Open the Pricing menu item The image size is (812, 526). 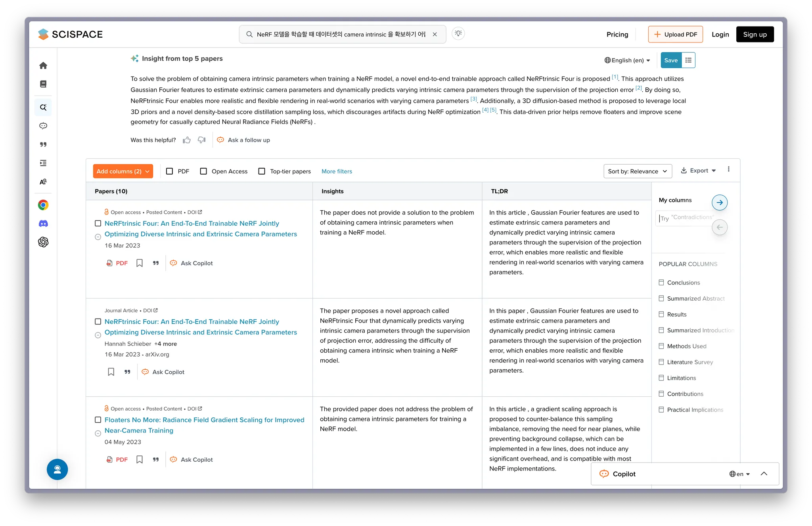(x=617, y=35)
